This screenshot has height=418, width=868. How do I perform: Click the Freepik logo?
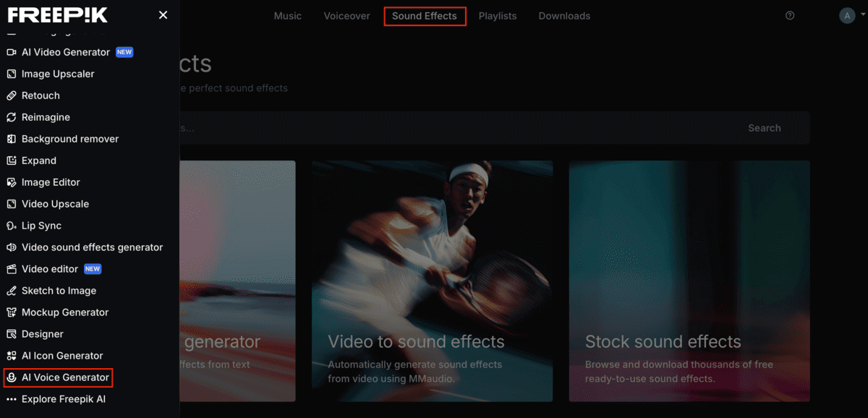tap(58, 15)
